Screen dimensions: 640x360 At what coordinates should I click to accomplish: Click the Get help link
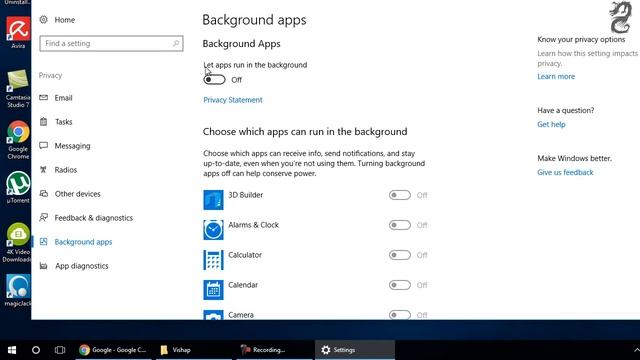pyautogui.click(x=551, y=124)
